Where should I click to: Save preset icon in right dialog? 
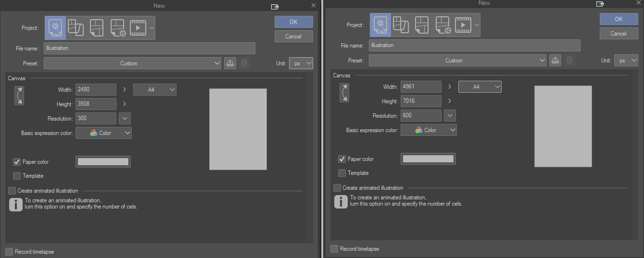pyautogui.click(x=555, y=61)
